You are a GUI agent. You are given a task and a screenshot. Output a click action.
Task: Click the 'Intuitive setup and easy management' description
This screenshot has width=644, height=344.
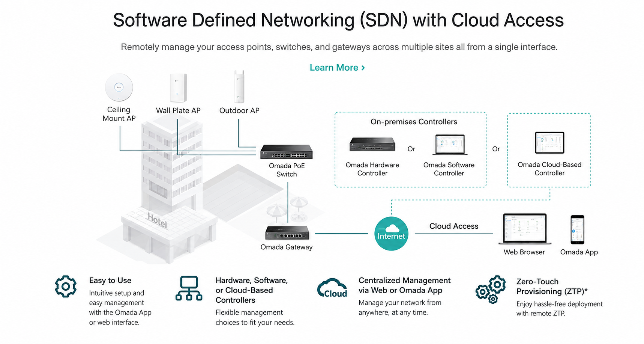pos(120,308)
